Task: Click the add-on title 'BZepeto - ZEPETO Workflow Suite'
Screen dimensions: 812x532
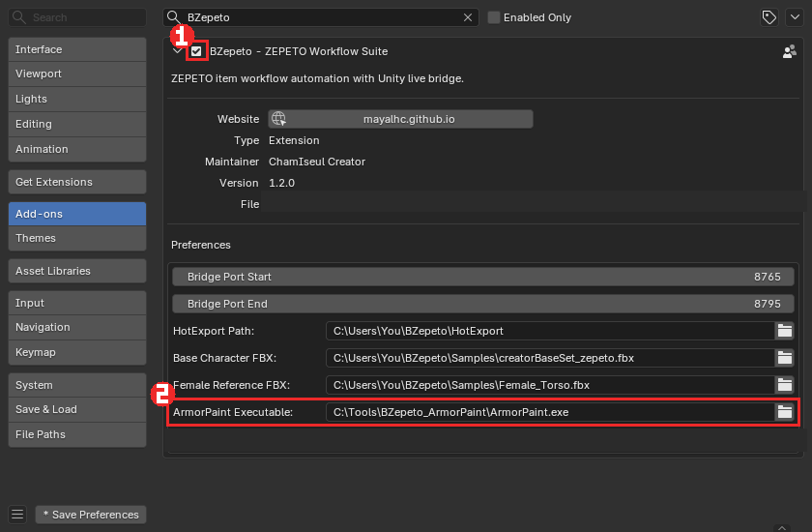Action: pos(299,51)
